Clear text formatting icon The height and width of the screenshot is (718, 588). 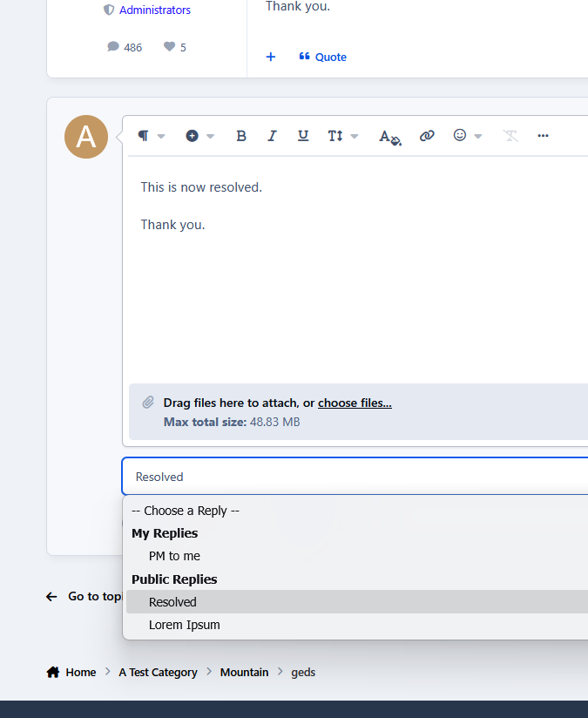(510, 136)
